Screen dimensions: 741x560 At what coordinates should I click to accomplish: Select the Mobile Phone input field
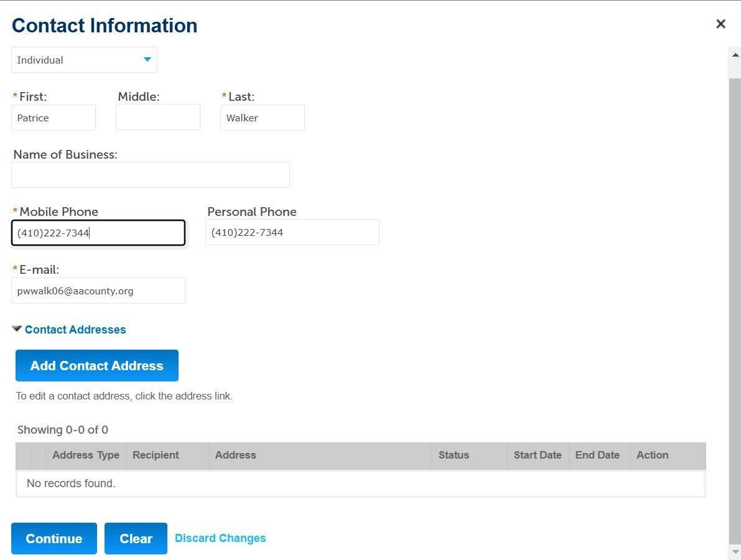point(98,232)
